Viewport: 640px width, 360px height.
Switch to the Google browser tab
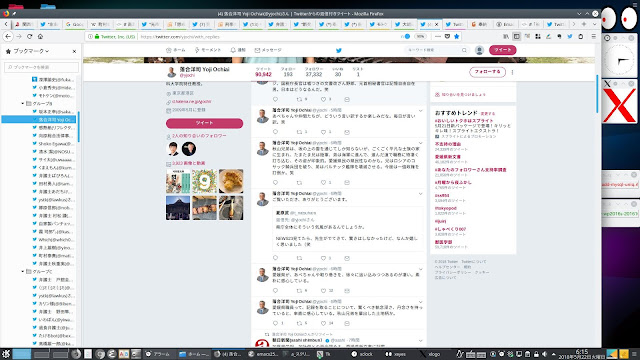(x=74, y=24)
